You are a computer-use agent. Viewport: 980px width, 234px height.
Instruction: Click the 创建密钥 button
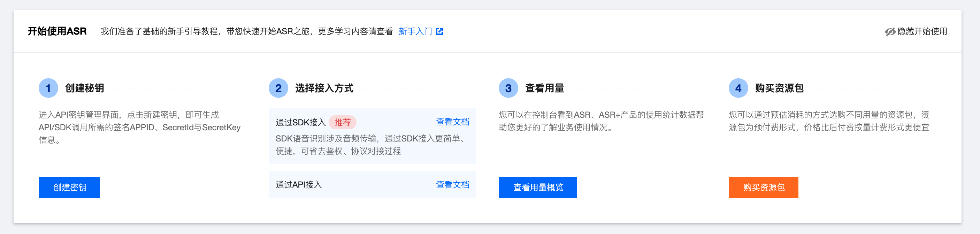(x=69, y=187)
